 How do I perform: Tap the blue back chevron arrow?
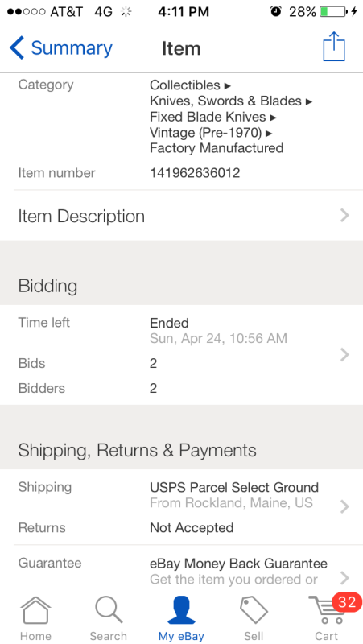click(x=17, y=48)
